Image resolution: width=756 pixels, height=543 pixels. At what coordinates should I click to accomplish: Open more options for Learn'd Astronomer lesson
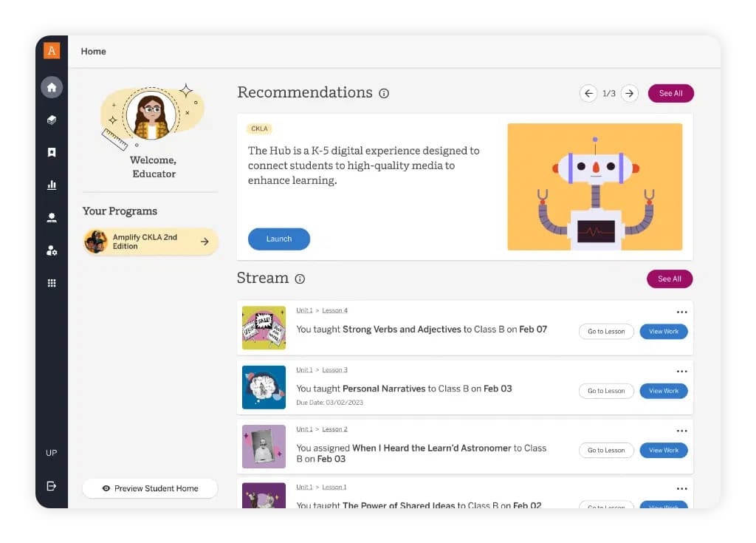coord(681,431)
